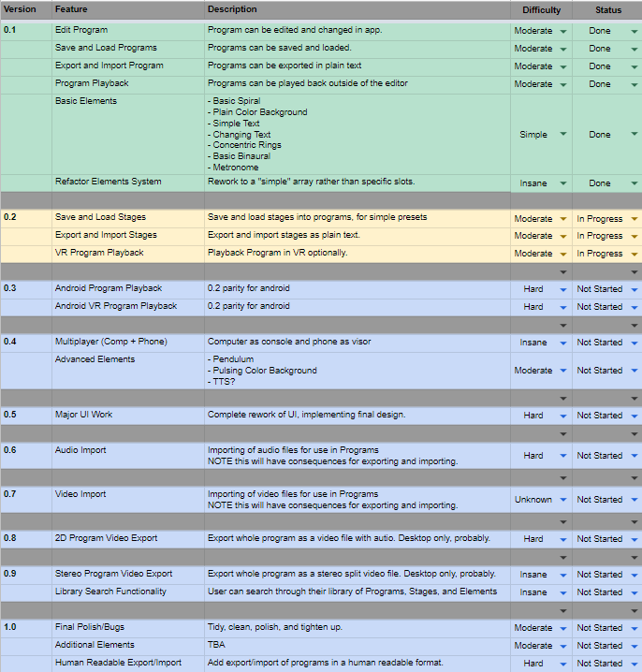Image resolution: width=642 pixels, height=672 pixels.
Task: Select the Major UI Work cell
Action: point(128,416)
